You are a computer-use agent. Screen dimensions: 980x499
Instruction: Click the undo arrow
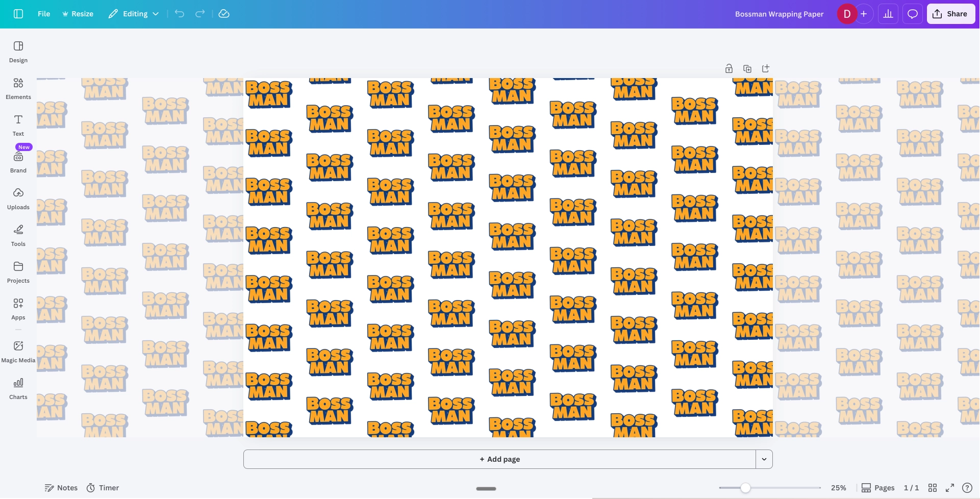[x=180, y=14]
